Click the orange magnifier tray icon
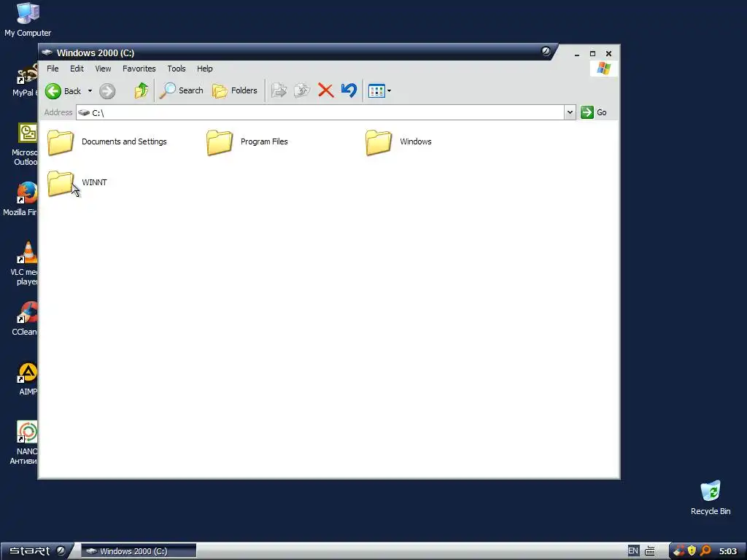Viewport: 747px width, 560px height. (x=705, y=551)
